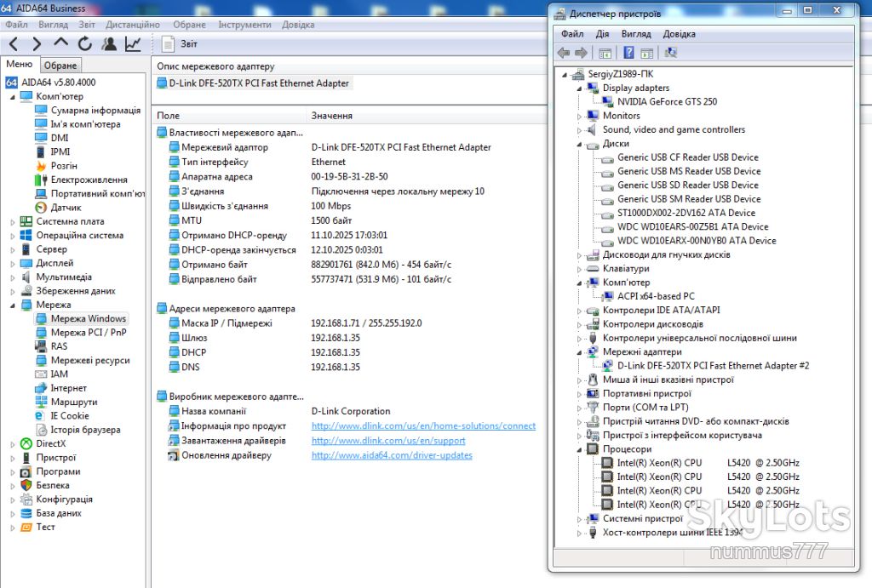Open the aida64.com driver-updates link
The width and height of the screenshot is (872, 588).
(392, 455)
